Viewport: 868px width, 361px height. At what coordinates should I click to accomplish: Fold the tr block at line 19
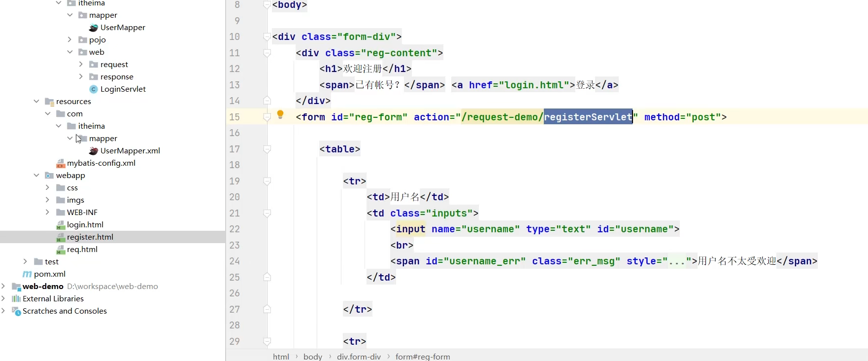click(x=267, y=181)
